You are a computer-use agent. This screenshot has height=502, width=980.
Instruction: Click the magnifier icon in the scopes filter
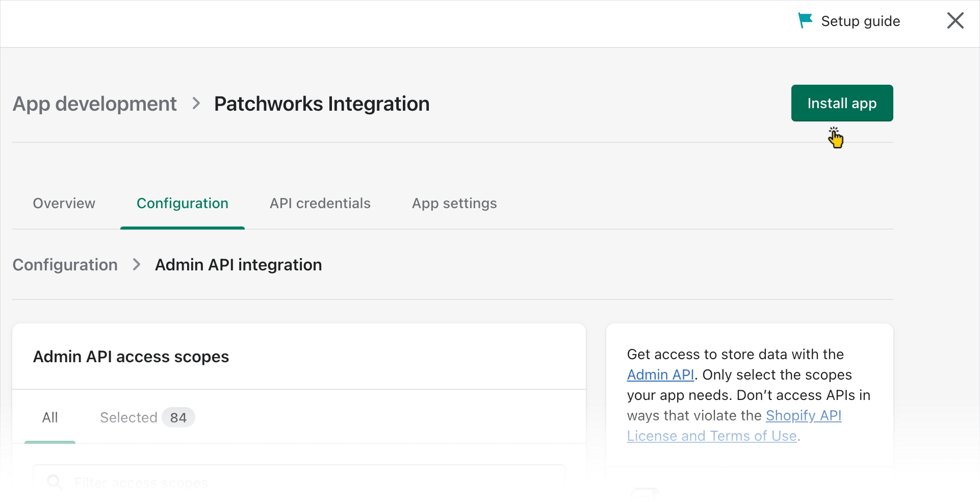[54, 482]
